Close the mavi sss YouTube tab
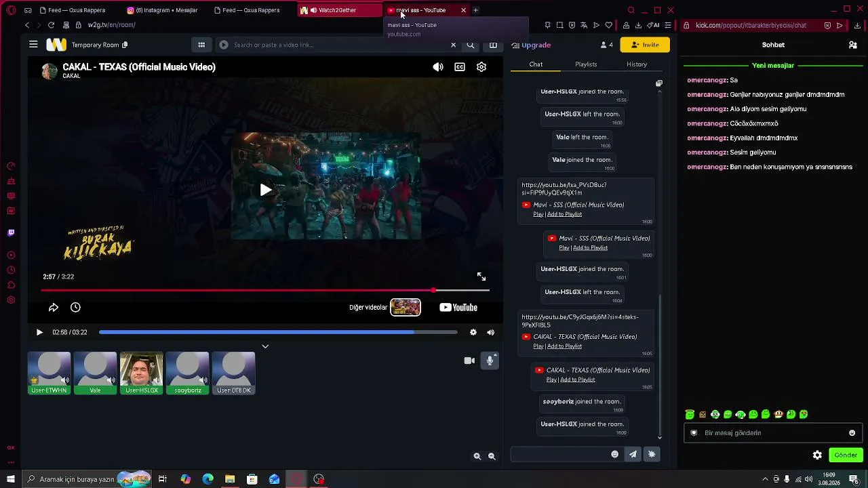Image resolution: width=868 pixels, height=488 pixels. (x=463, y=10)
